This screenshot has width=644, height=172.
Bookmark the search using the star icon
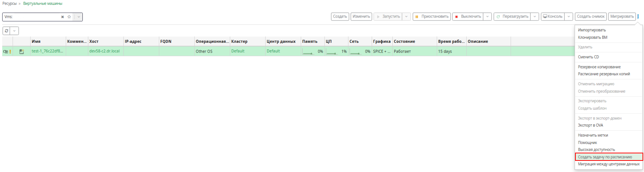click(x=69, y=17)
